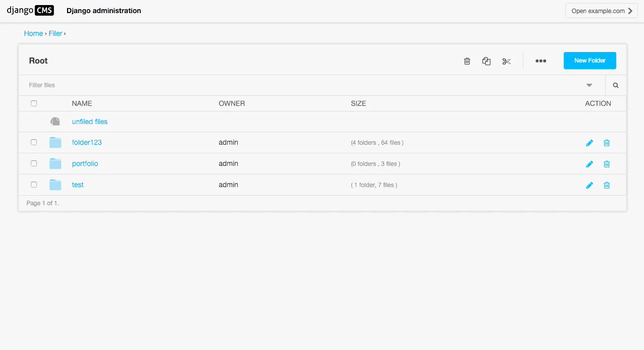This screenshot has height=350, width=644.
Task: Toggle the select-all checkbox in the header
Action: pos(34,103)
